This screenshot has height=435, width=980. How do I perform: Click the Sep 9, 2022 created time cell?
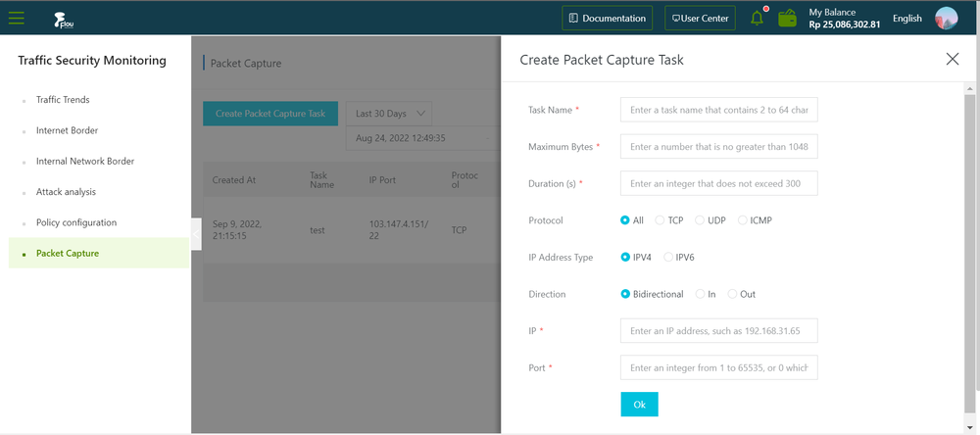(237, 230)
